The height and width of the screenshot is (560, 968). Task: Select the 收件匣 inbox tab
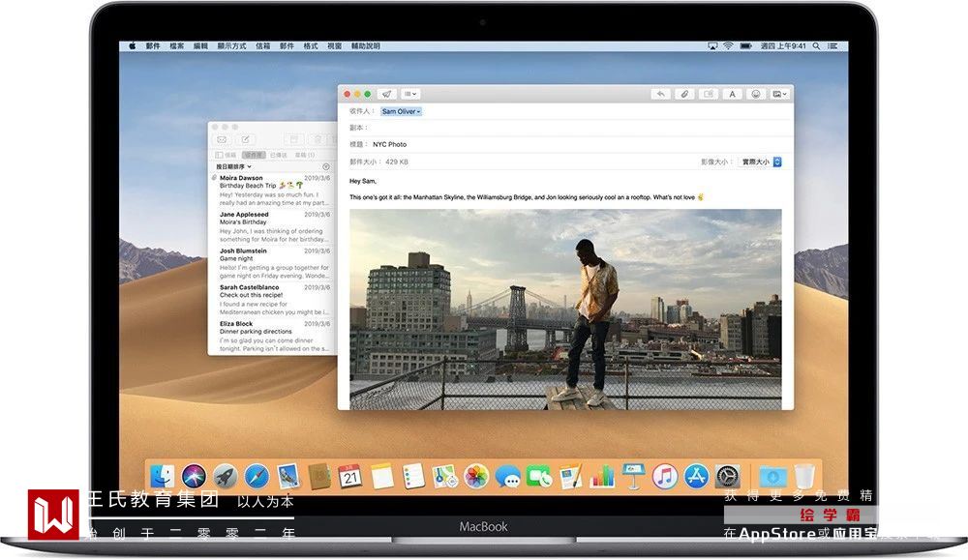[253, 155]
